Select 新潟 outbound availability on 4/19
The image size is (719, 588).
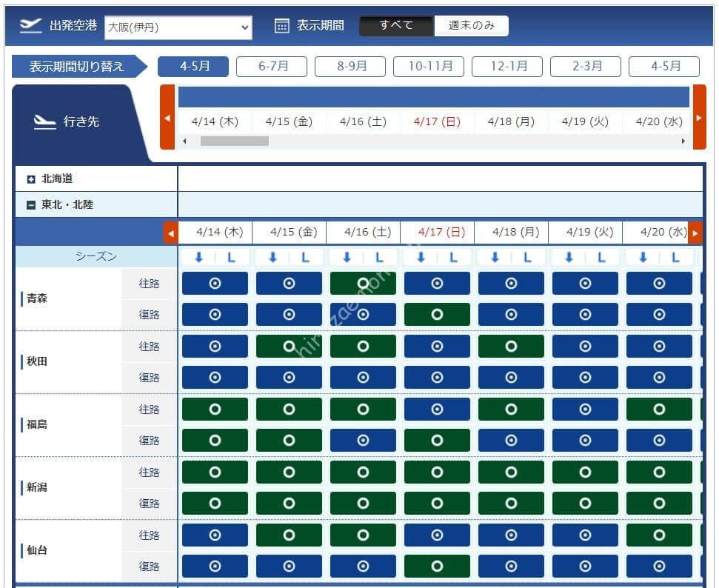585,472
